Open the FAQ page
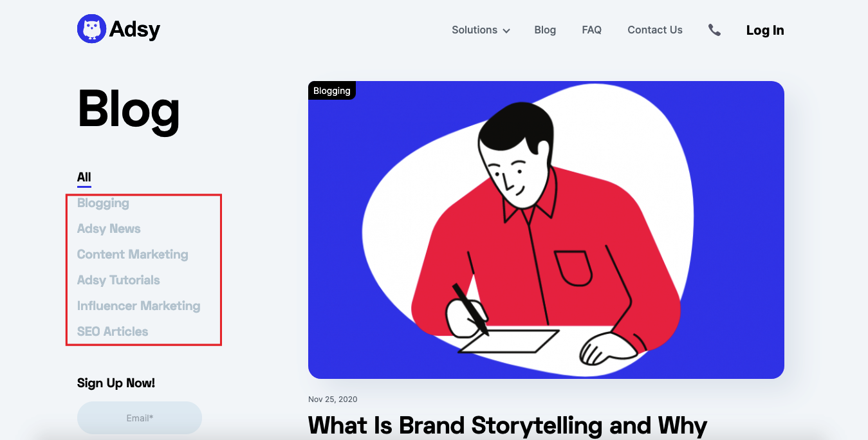 click(x=591, y=30)
